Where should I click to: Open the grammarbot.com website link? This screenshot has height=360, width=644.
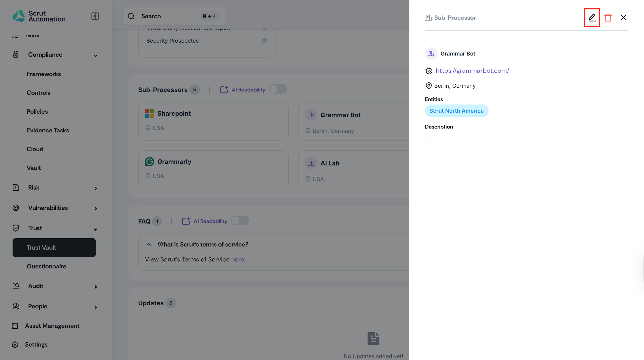pos(472,71)
